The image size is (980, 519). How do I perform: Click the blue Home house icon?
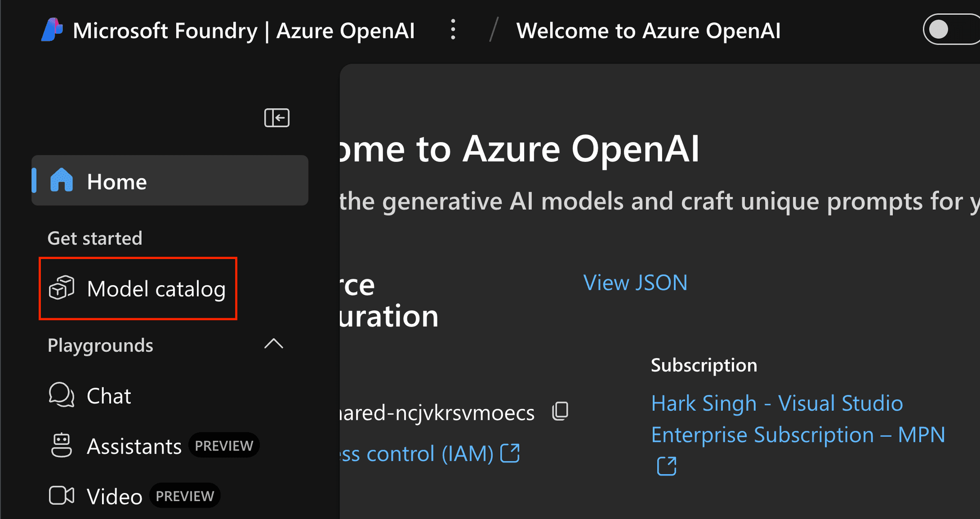click(x=61, y=180)
